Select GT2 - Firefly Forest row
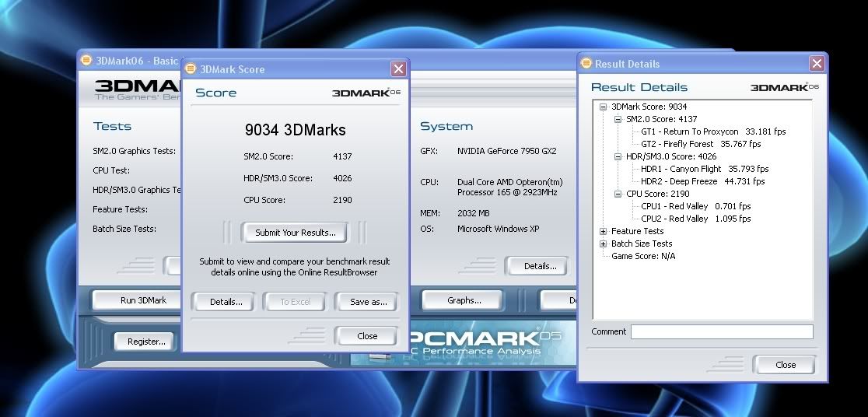Image resolution: width=868 pixels, height=417 pixels. 701,144
